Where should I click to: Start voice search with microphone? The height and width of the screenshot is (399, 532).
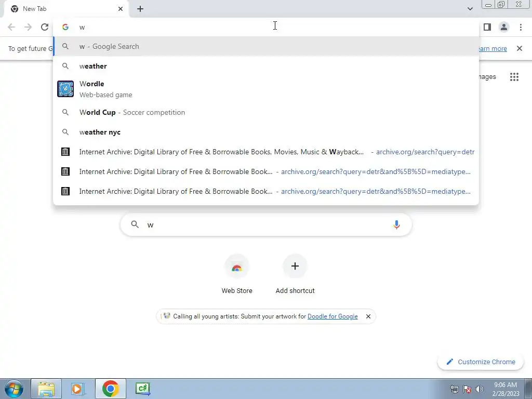[396, 224]
